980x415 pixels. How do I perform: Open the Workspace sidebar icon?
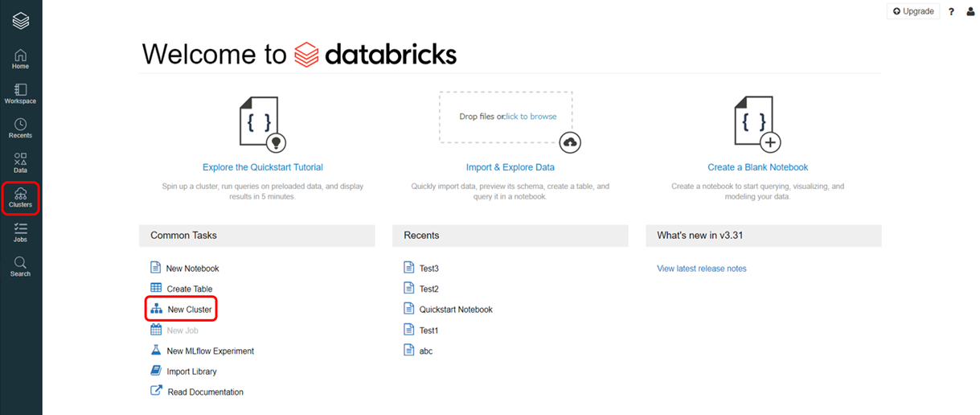pyautogui.click(x=21, y=93)
